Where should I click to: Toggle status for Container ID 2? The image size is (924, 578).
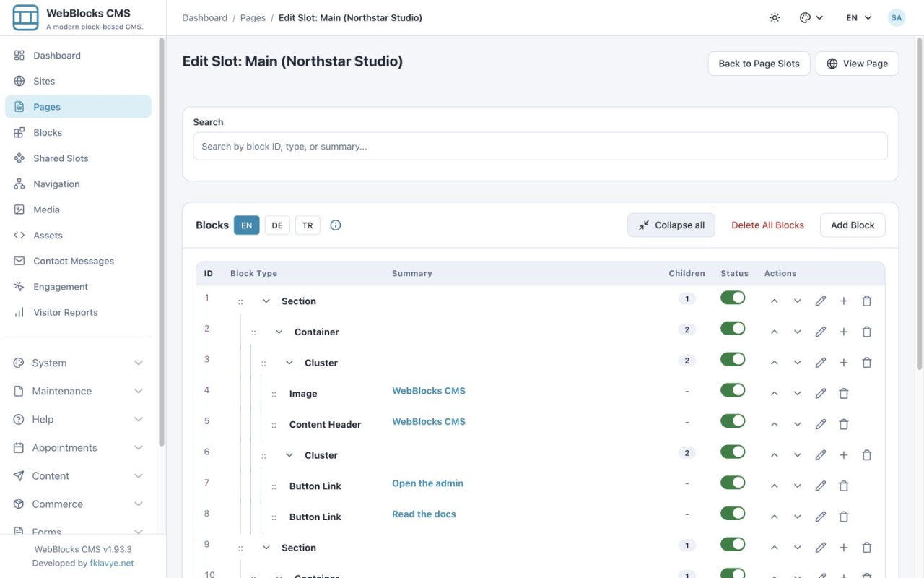(733, 329)
